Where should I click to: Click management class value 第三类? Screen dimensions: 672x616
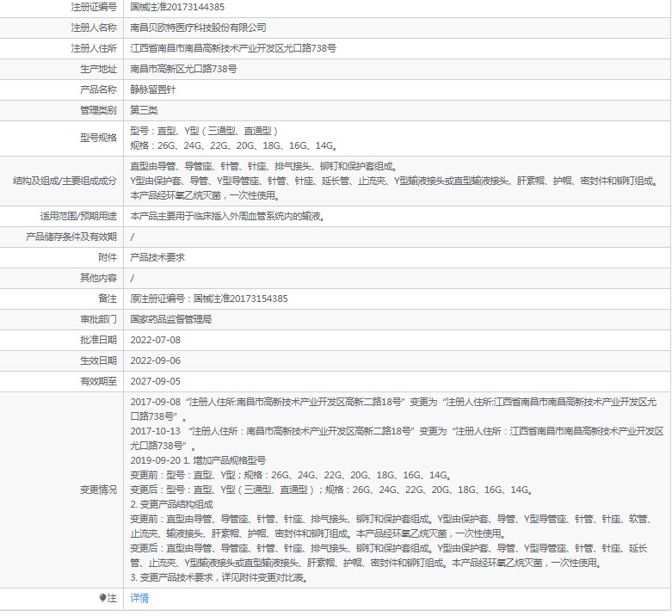pyautogui.click(x=144, y=110)
